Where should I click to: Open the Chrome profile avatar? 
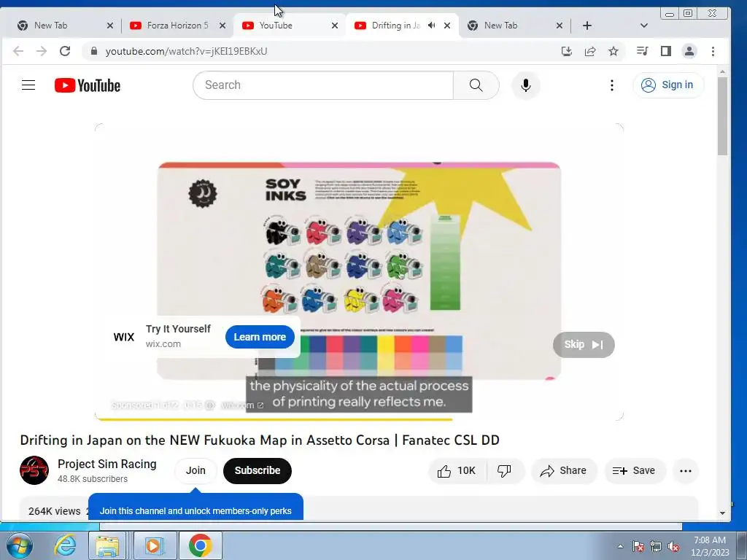point(689,51)
